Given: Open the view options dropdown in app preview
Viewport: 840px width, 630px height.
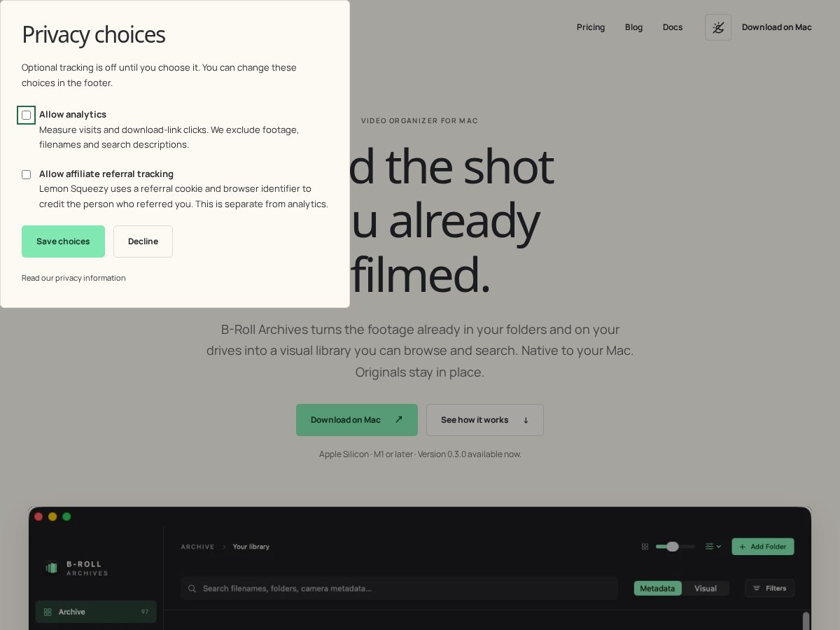Looking at the screenshot, I should click(x=713, y=547).
